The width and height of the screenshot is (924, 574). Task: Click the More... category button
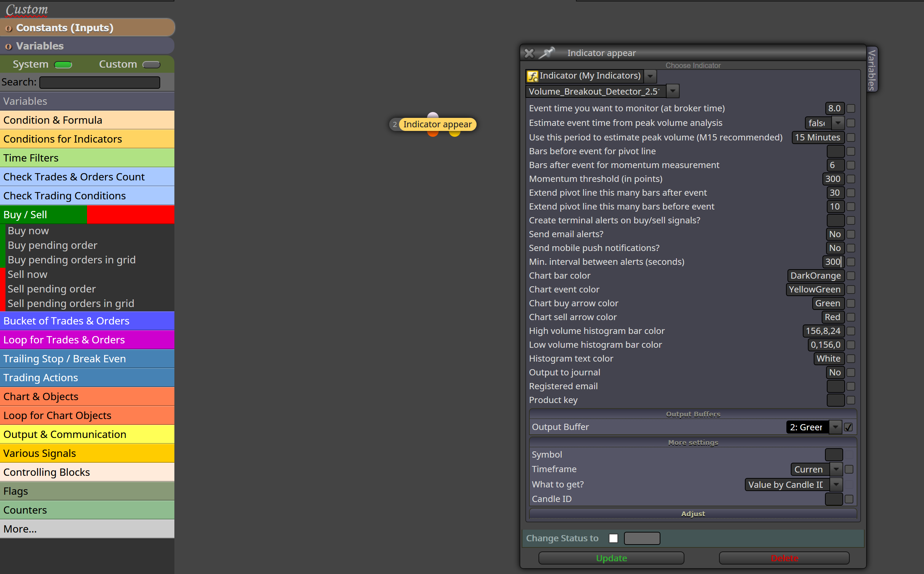coord(87,529)
